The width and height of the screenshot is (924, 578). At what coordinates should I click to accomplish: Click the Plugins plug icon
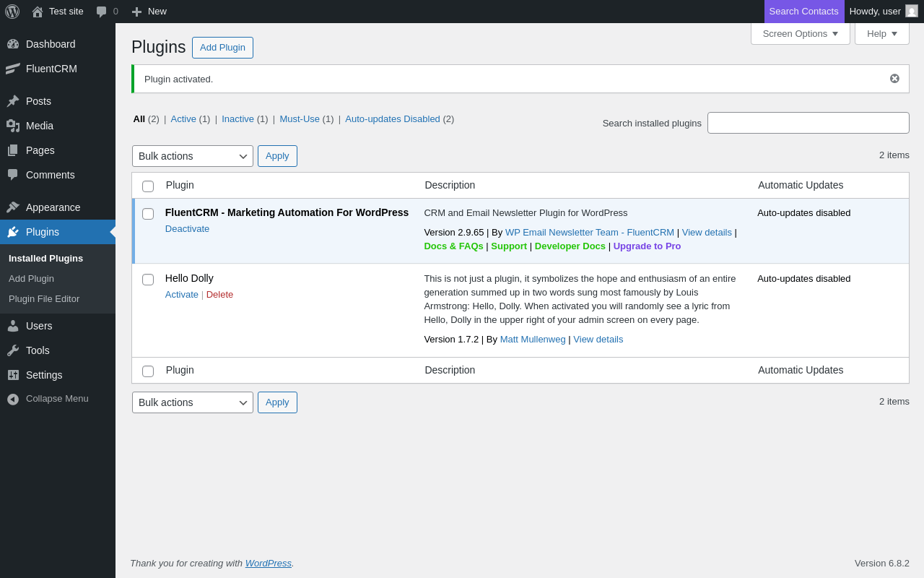point(13,232)
